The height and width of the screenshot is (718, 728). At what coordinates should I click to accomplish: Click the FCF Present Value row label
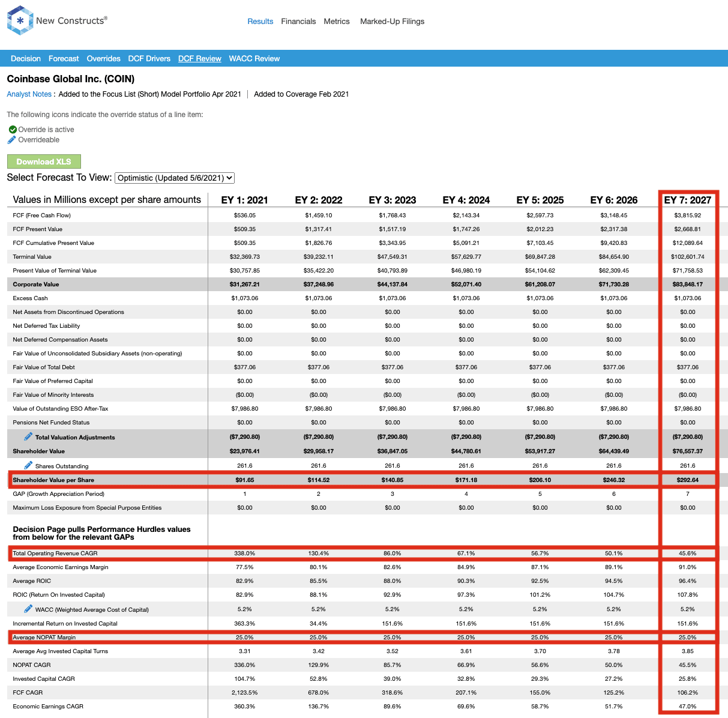[37, 229]
